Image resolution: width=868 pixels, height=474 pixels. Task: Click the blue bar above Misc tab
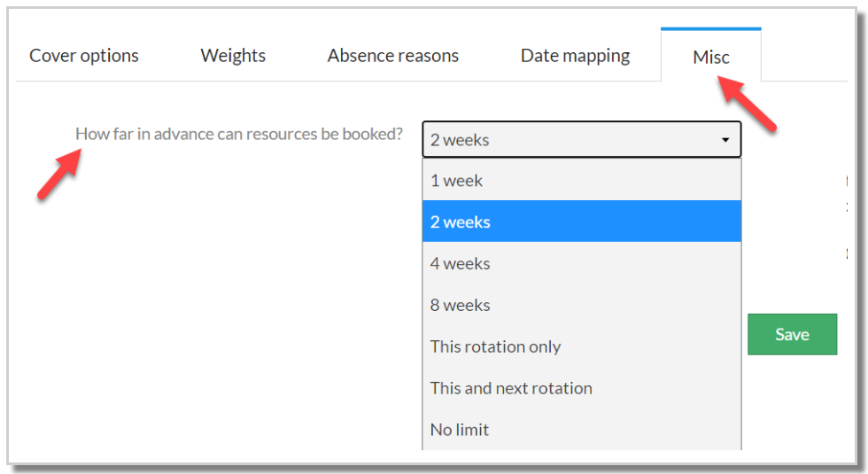710,28
